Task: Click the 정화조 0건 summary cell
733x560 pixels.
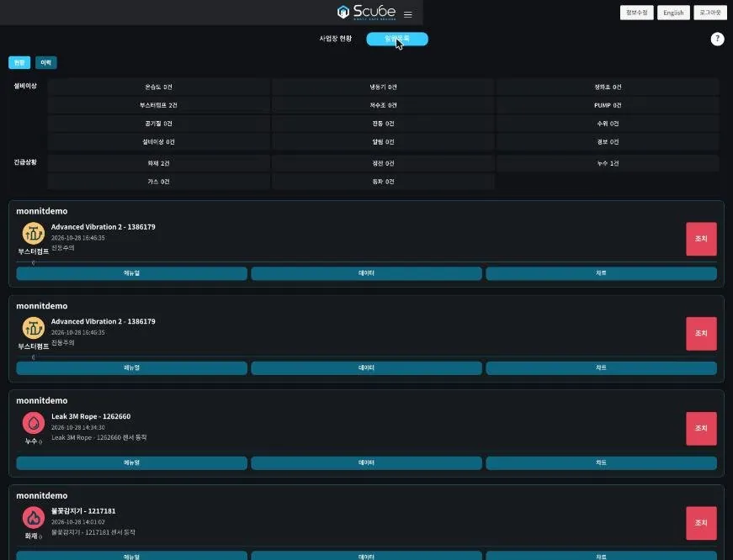Action: [x=608, y=87]
